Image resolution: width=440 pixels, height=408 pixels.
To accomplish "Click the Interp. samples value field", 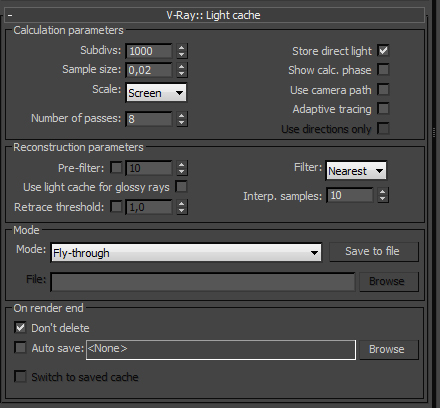I will [350, 195].
